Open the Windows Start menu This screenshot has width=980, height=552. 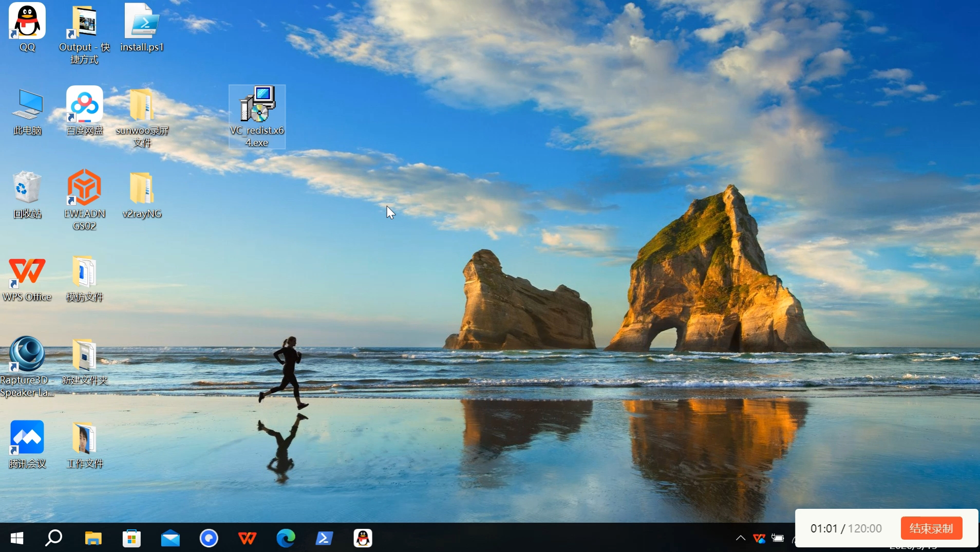(17, 538)
